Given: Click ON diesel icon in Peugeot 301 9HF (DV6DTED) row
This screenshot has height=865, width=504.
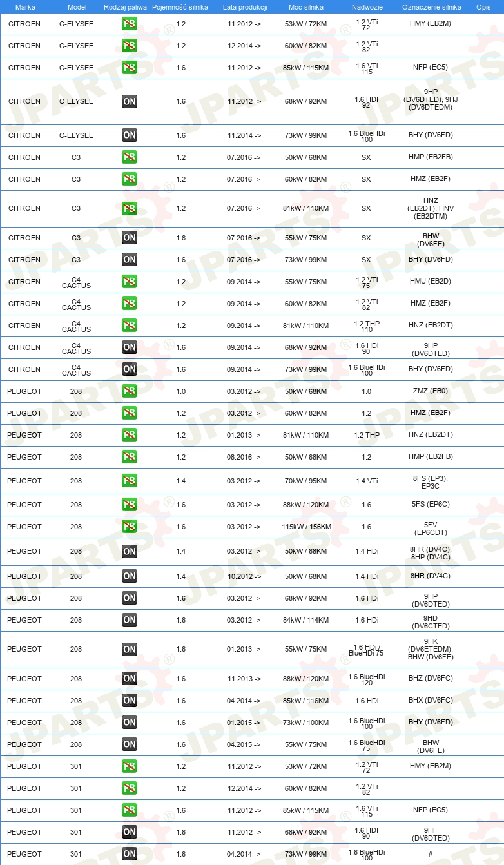Looking at the screenshot, I should (x=130, y=832).
